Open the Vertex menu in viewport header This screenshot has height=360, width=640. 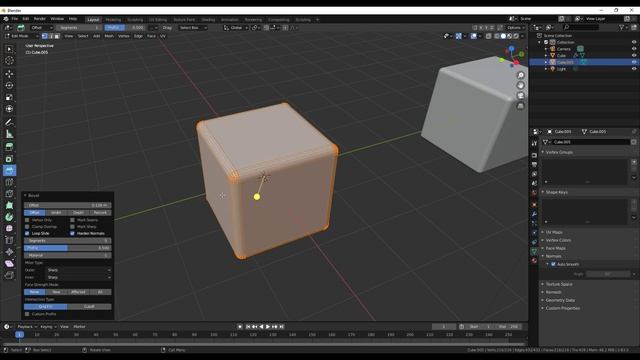tap(124, 36)
